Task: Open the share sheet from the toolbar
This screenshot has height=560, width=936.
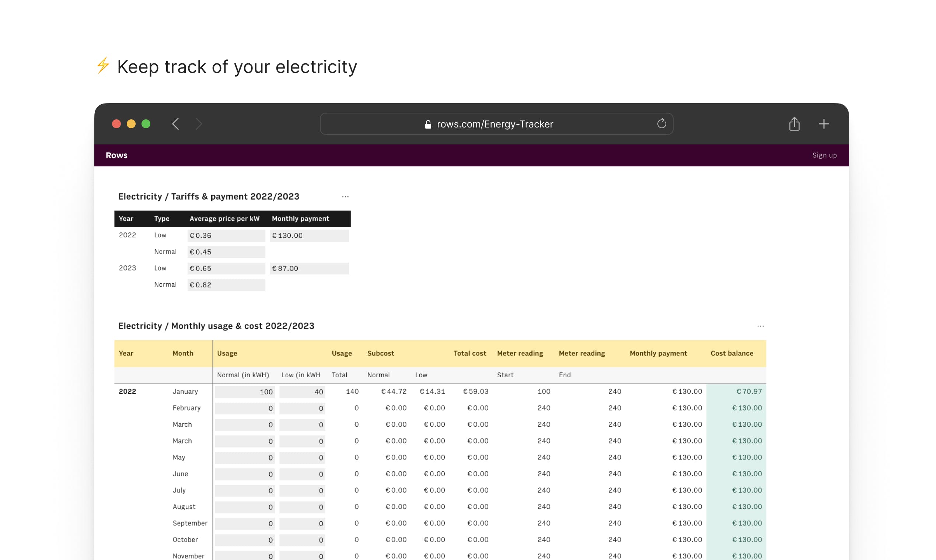Action: 794,124
